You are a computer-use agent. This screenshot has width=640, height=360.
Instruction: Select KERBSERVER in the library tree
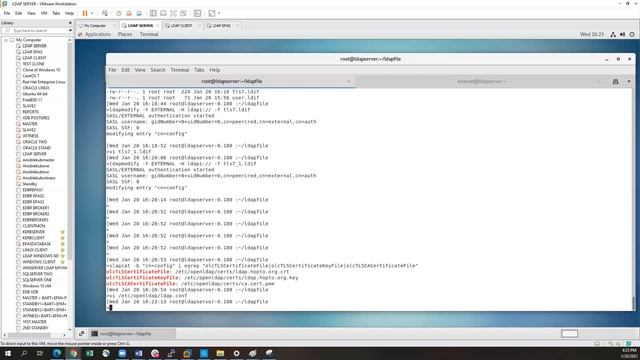(x=33, y=232)
